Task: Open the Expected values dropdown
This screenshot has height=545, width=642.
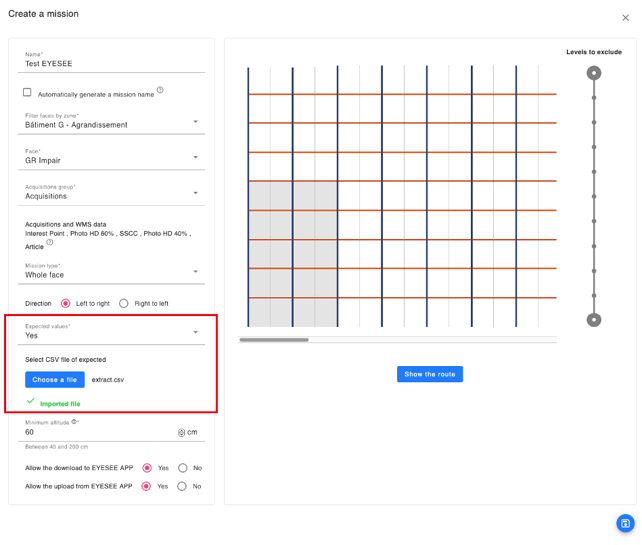Action: pos(111,333)
